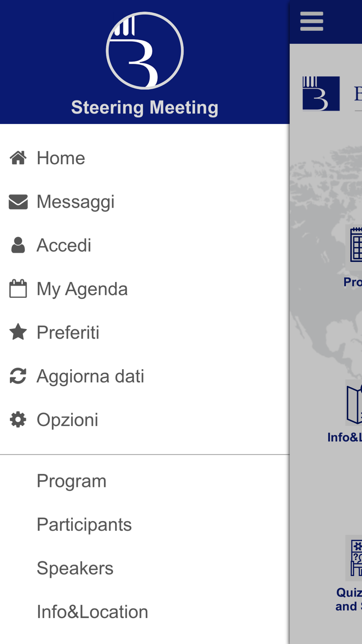The width and height of the screenshot is (362, 644).
Task: Open the Participants menu item
Action: pos(84,524)
